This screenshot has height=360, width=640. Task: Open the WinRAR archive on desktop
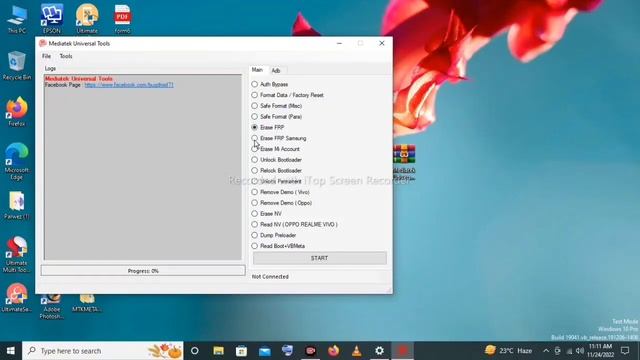point(404,162)
